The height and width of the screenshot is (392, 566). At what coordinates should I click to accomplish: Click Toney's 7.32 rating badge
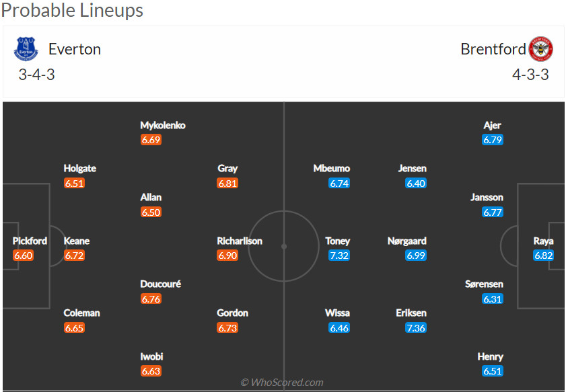coord(339,256)
